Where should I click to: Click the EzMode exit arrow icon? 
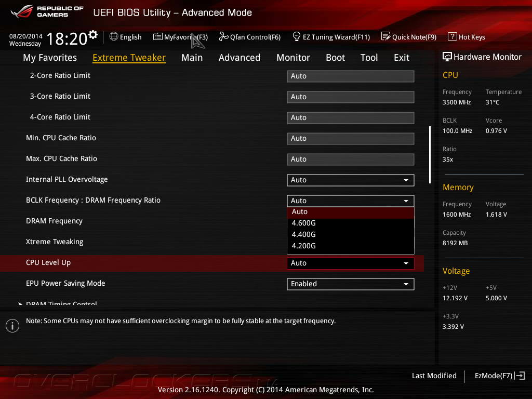(x=520, y=376)
